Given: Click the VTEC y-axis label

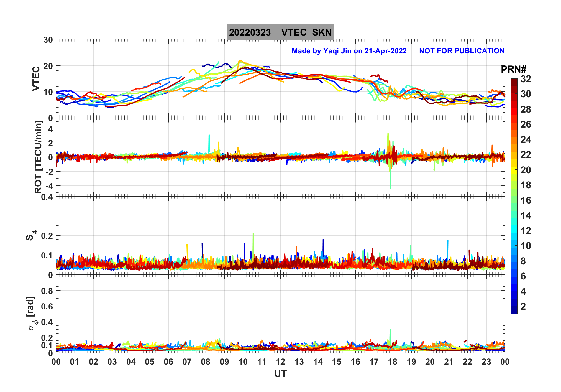Looking at the screenshot, I should click(x=36, y=78).
